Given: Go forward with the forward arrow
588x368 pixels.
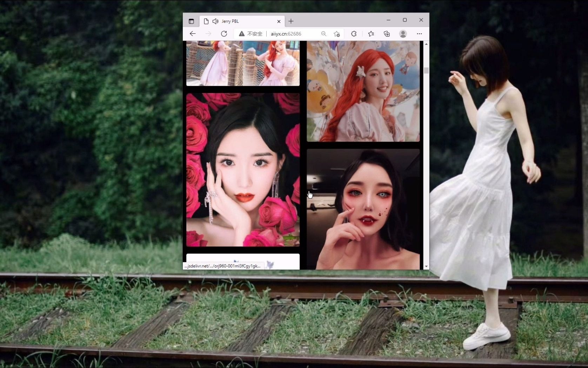Looking at the screenshot, I should [208, 34].
